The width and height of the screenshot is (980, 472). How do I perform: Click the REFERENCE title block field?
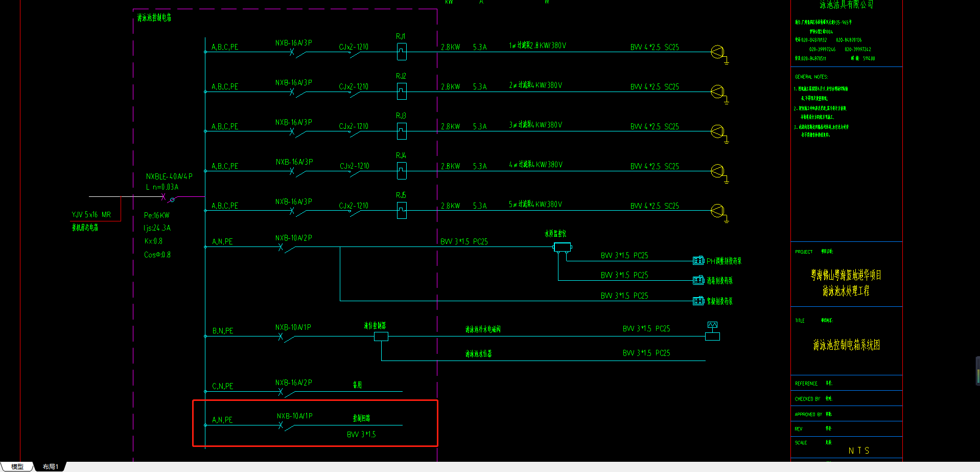806,384
